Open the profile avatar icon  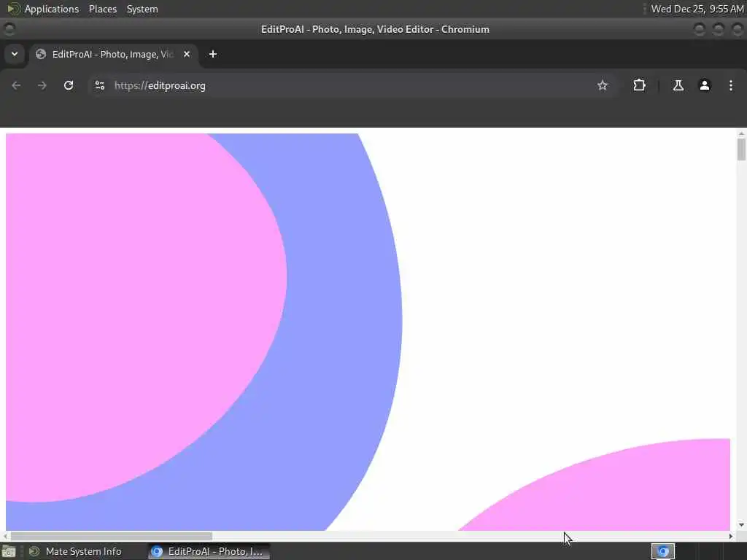705,86
